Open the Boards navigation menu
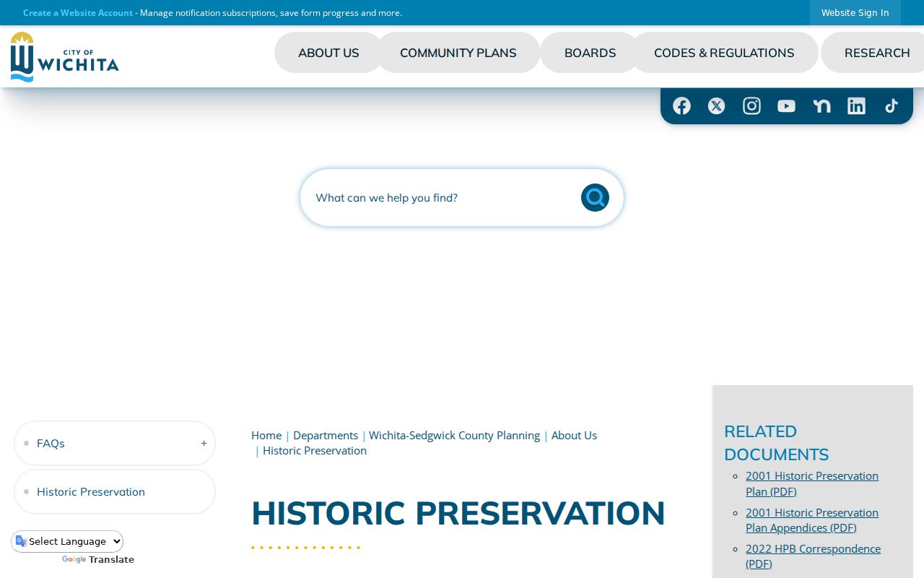Image resolution: width=924 pixels, height=578 pixels. tap(590, 53)
